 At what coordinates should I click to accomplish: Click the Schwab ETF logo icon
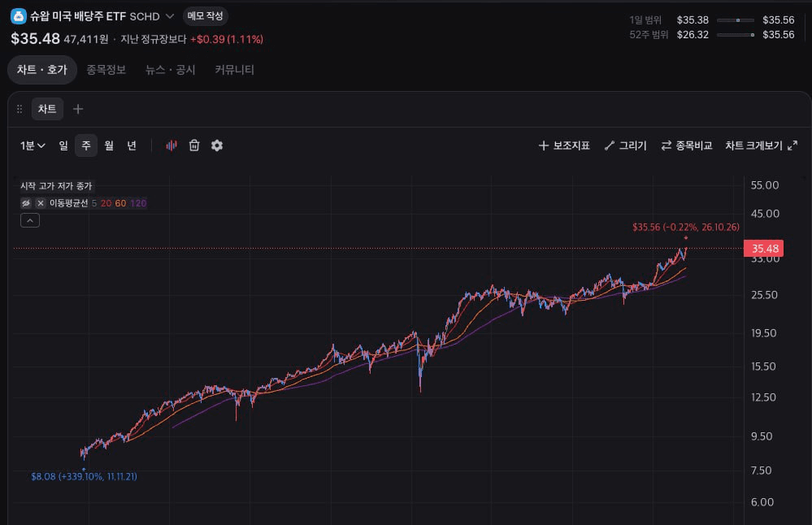[19, 16]
